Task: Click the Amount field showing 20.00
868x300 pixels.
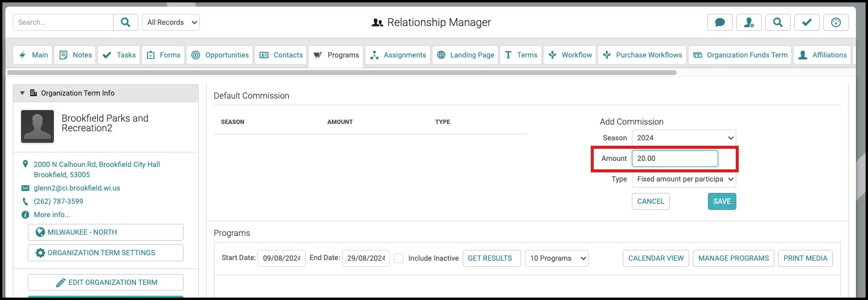Action: point(675,158)
